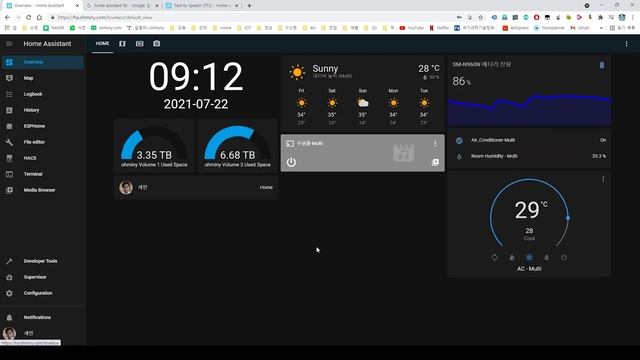Open Air_Conditioner-Multi entity row
640x360 pixels.
(x=529, y=140)
